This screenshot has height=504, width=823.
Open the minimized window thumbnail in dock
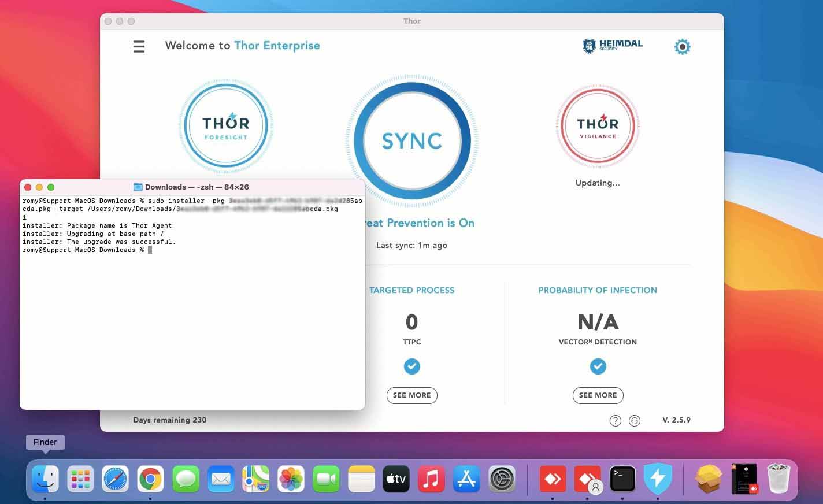pos(744,479)
